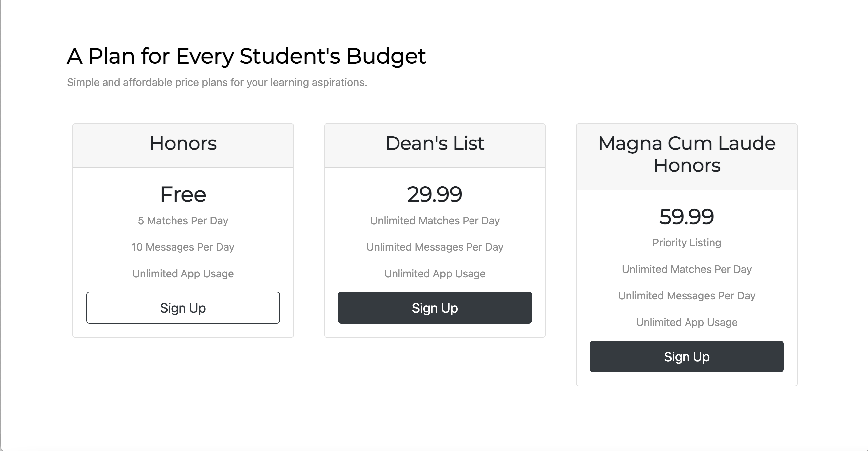The image size is (868, 451).
Task: Click the "5 Matches Per Day" feature
Action: click(183, 221)
